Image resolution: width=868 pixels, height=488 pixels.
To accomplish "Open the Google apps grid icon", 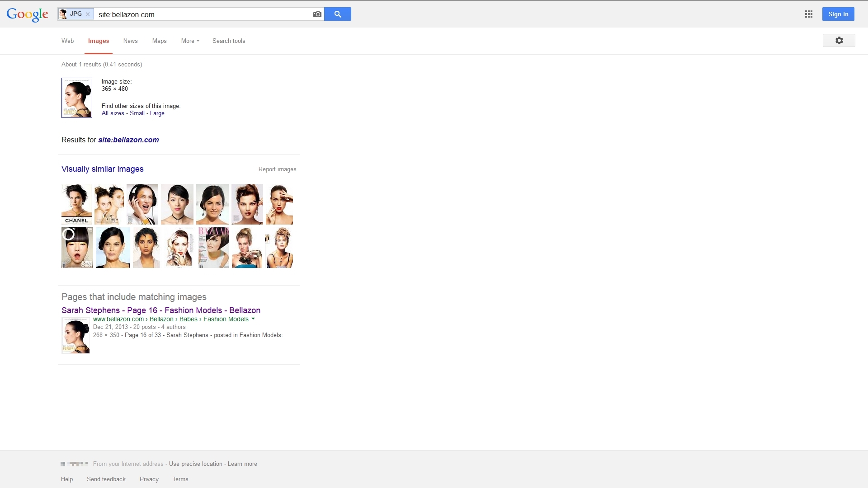I will click(809, 14).
